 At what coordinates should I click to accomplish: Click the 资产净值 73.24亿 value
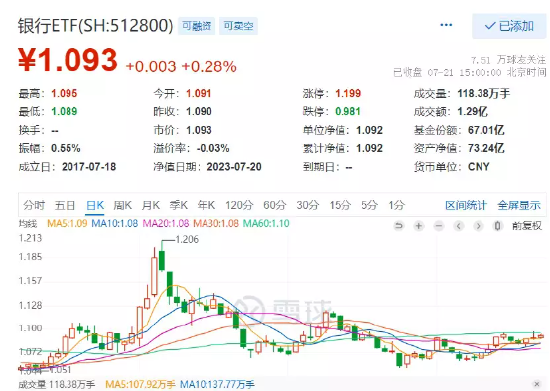pyautogui.click(x=486, y=148)
